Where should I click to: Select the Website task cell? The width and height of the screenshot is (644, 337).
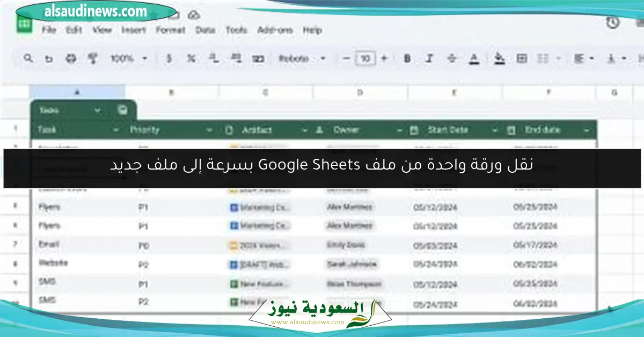77,263
